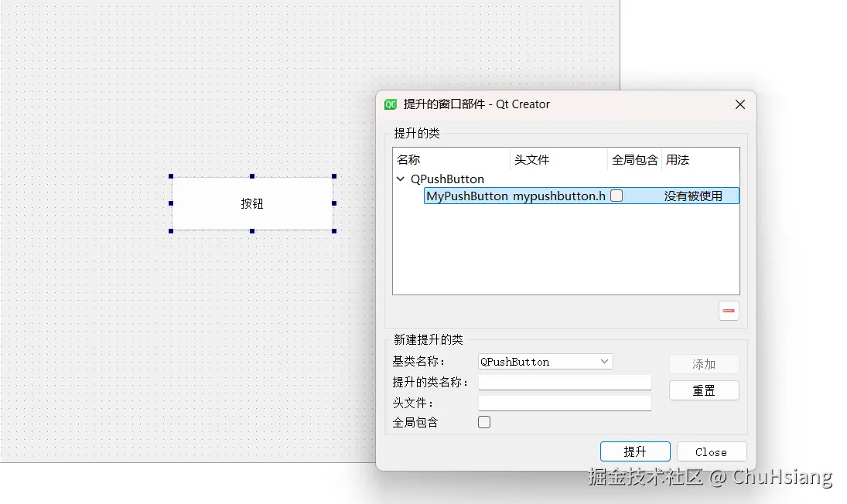This screenshot has height=504, width=847.
Task: Click the 提升 button
Action: click(x=635, y=451)
